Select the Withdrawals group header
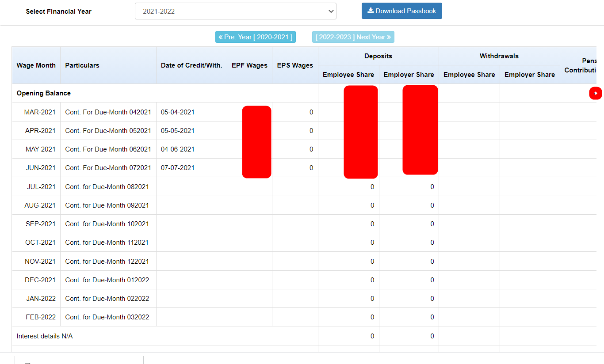Screen dimensions: 604x364 click(x=499, y=56)
